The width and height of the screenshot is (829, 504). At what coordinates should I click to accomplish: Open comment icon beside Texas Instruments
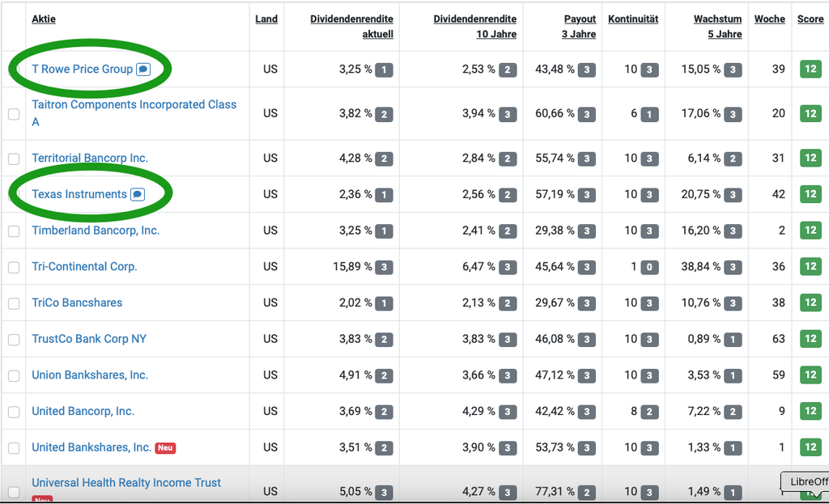pyautogui.click(x=138, y=194)
